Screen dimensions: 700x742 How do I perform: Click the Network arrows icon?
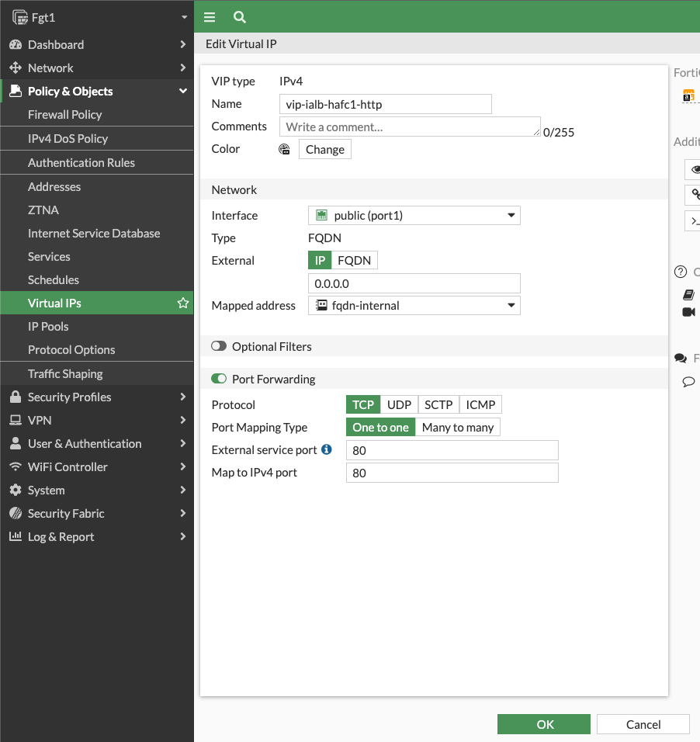pyautogui.click(x=16, y=68)
